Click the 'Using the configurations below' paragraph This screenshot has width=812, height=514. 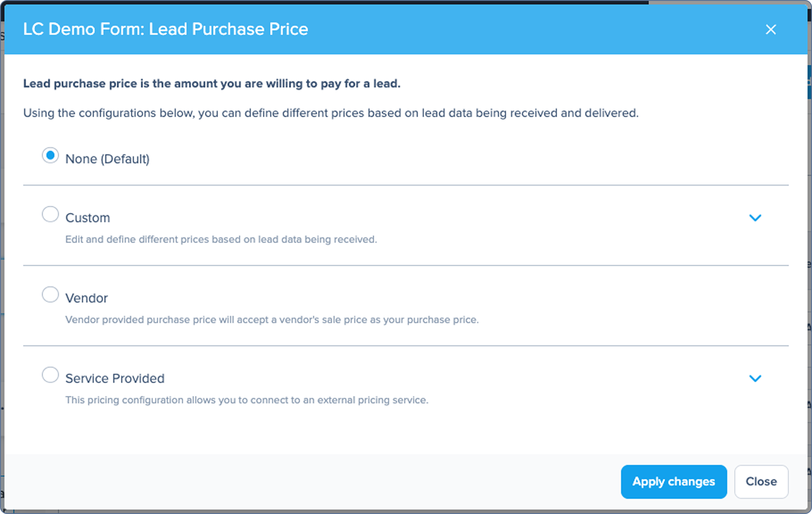[331, 113]
